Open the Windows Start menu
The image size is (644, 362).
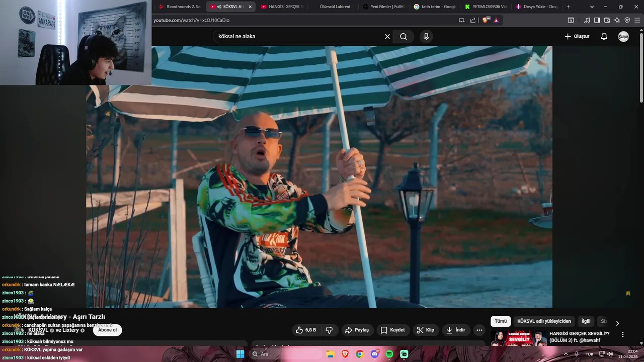point(240,354)
